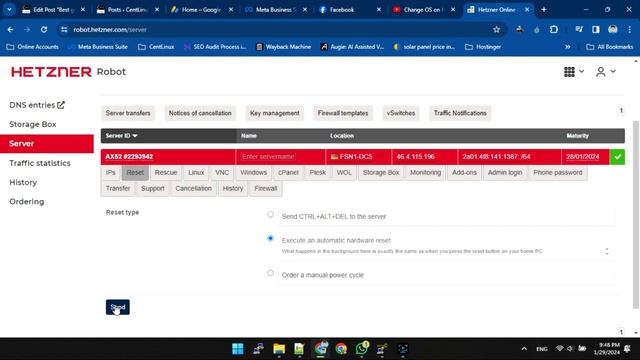Open the Plesk tab
The width and height of the screenshot is (640, 360).
318,173
